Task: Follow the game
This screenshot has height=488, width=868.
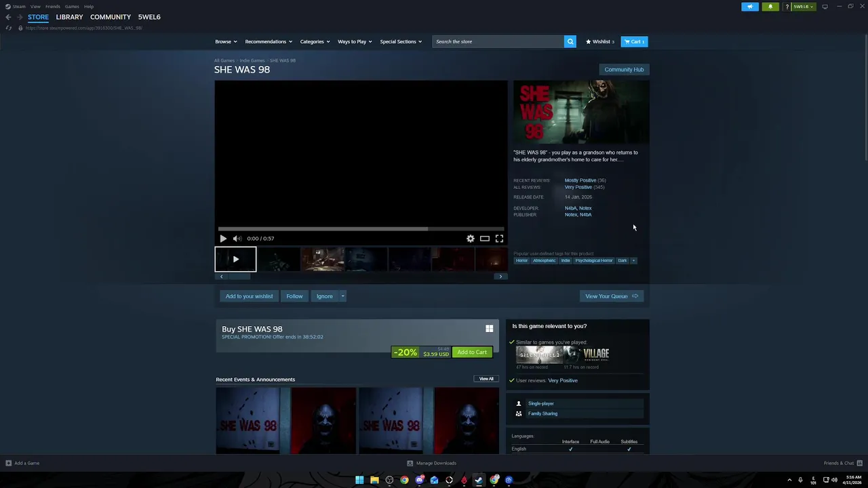Action: pos(294,296)
